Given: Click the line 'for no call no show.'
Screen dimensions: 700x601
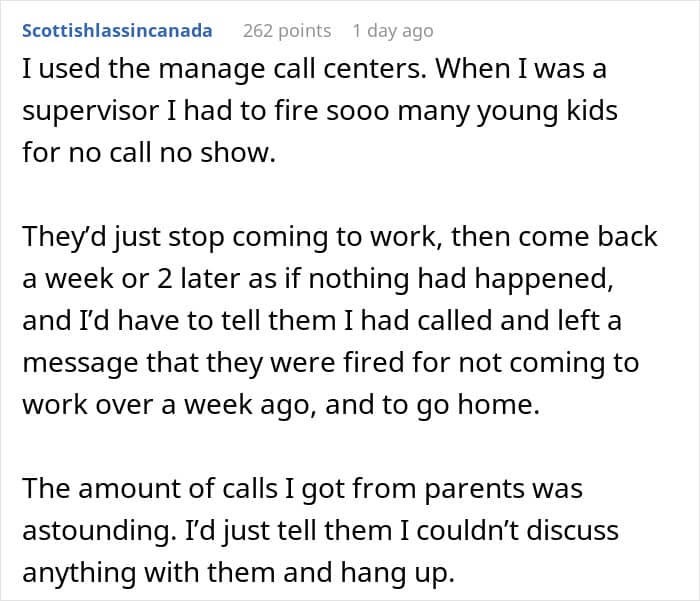Looking at the screenshot, I should point(149,153).
